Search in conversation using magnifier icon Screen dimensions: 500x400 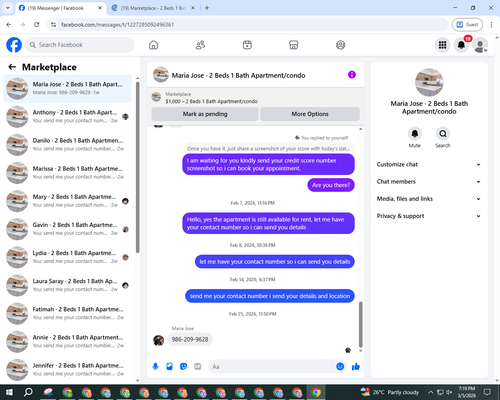tap(443, 134)
